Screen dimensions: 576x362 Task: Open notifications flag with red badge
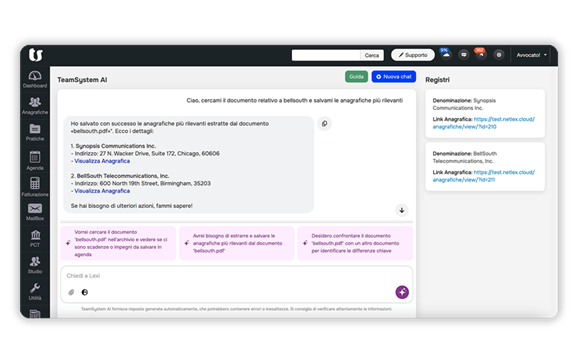(480, 54)
